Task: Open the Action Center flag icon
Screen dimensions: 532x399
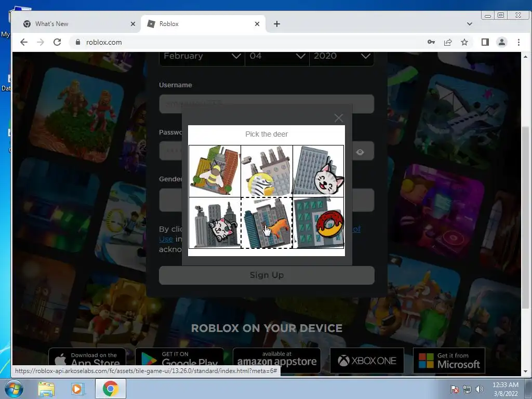Action: 455,389
